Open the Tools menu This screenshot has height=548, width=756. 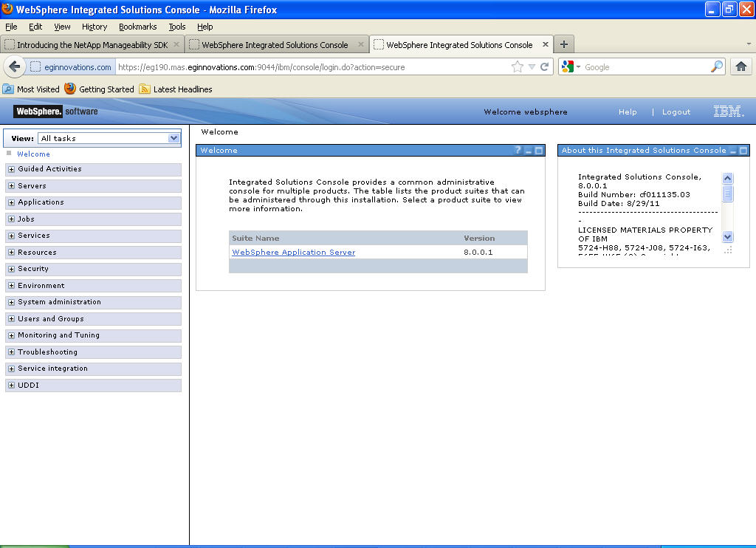coord(177,27)
